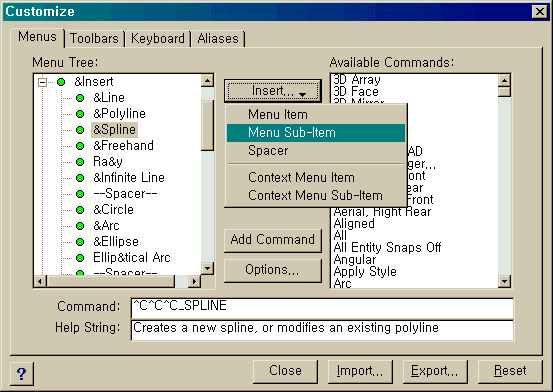This screenshot has height=392, width=553.
Task: Click Menu Tree scroll right arrow
Action: point(194,282)
